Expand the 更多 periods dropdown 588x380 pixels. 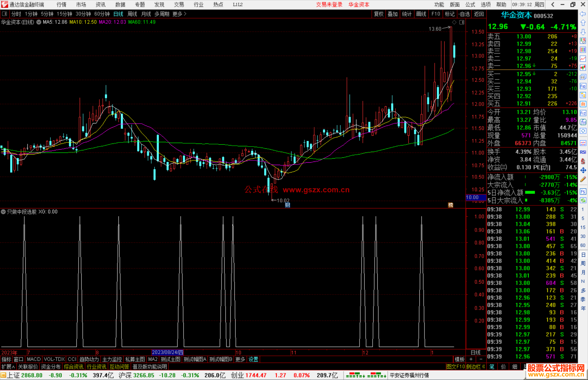[179, 14]
